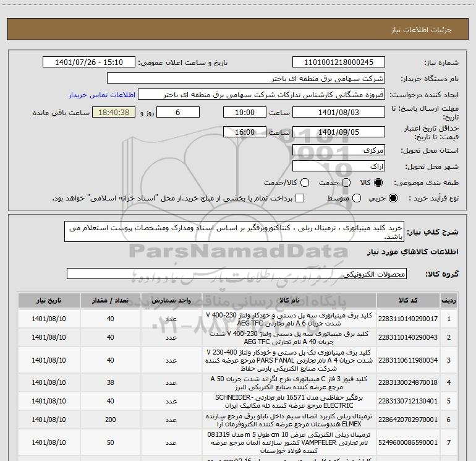Image resolution: width=476 pixels, height=461 pixels.
Task: Click product code 2283130712130401
Action: click(x=408, y=401)
